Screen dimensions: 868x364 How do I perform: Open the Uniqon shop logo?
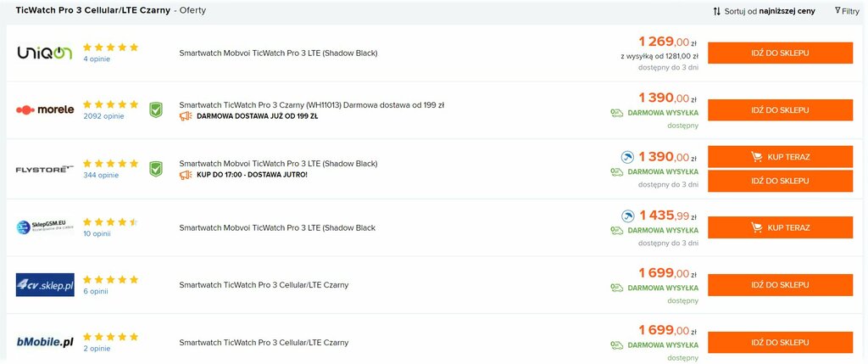click(x=45, y=53)
